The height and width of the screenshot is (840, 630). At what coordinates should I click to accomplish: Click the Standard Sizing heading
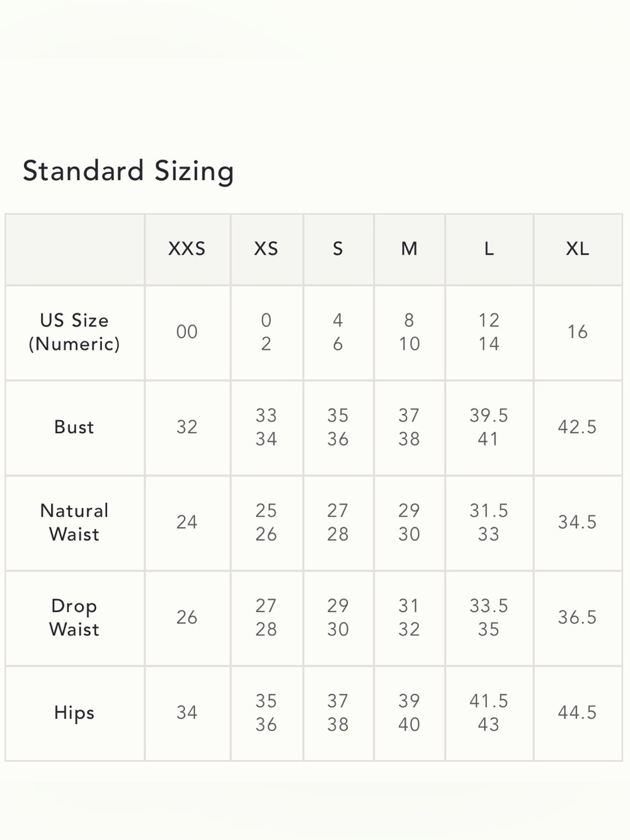[x=129, y=171]
